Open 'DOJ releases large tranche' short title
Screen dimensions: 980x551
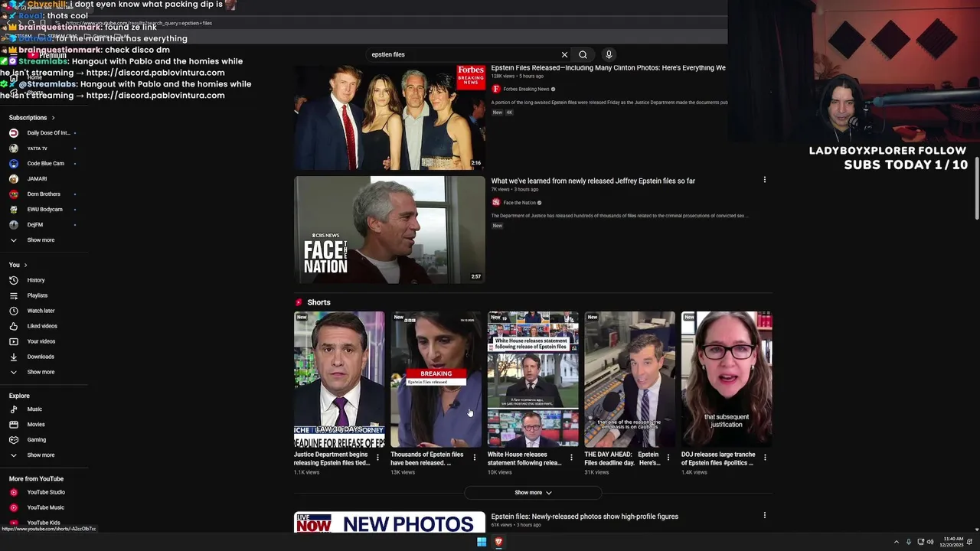(718, 458)
